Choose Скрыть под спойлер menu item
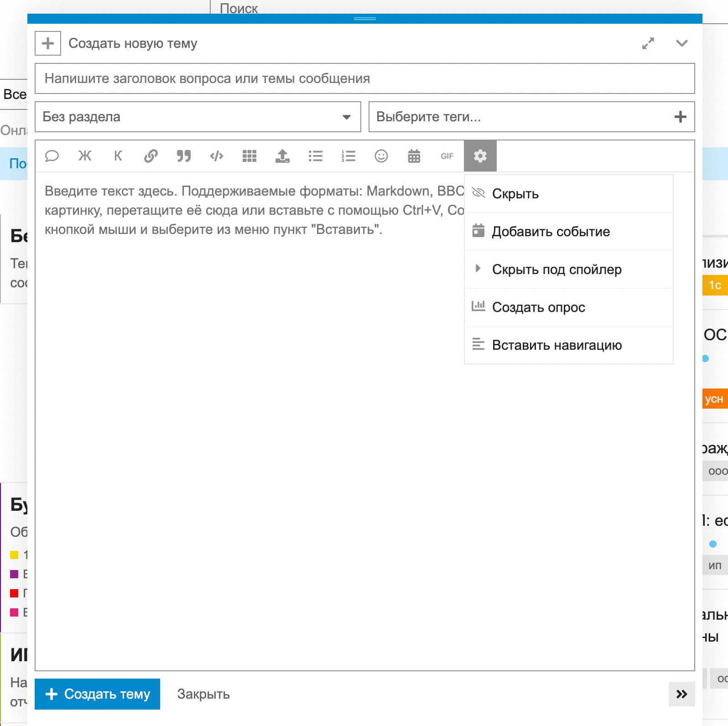This screenshot has height=726, width=728. click(569, 270)
